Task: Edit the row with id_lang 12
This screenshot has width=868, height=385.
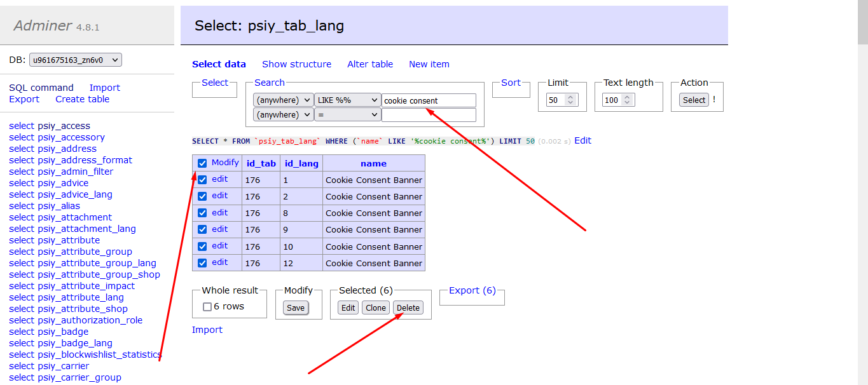Action: (219, 262)
